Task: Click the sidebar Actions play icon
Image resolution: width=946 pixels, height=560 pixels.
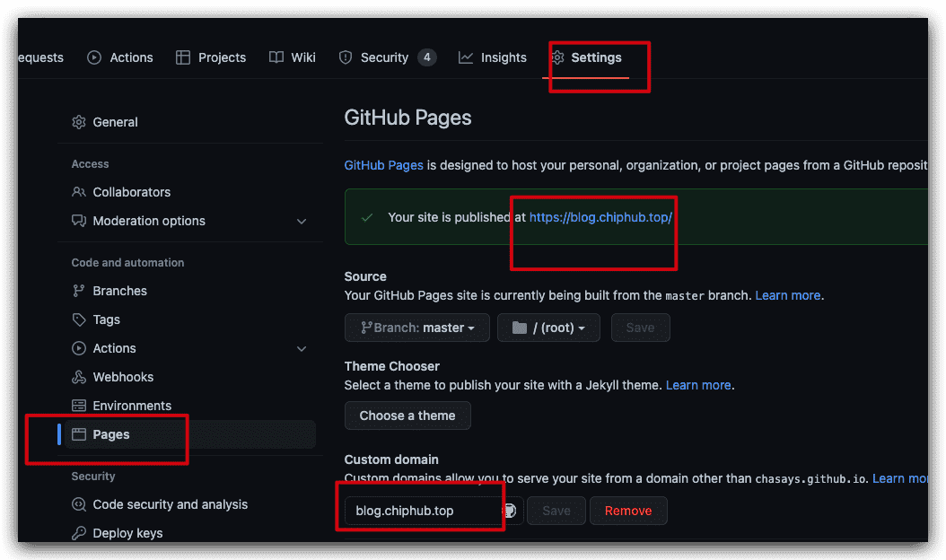Action: (79, 348)
